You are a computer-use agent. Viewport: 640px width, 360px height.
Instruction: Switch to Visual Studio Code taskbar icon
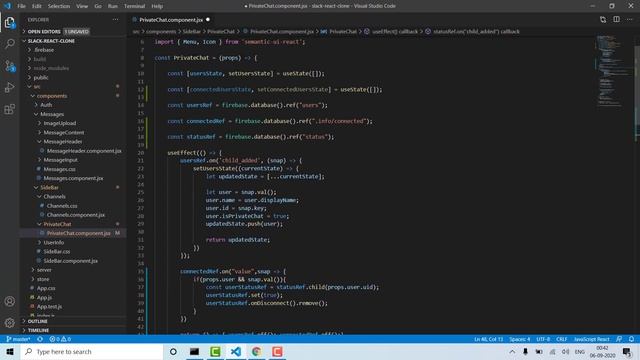tap(236, 352)
